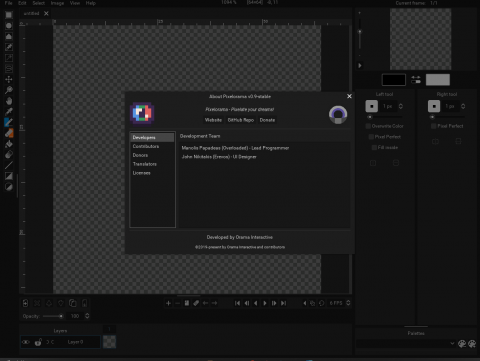Jump to the last frame
Image resolution: width=480 pixels, height=361 pixels.
click(x=283, y=303)
